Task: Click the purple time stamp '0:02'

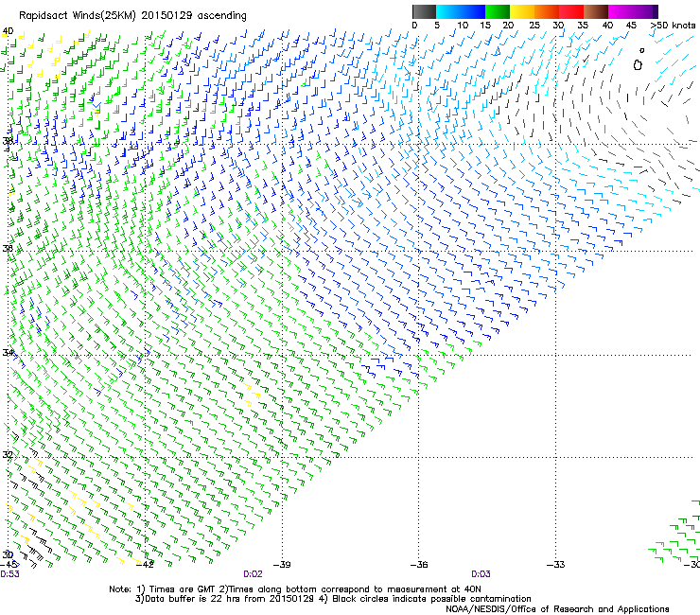Action: [253, 574]
